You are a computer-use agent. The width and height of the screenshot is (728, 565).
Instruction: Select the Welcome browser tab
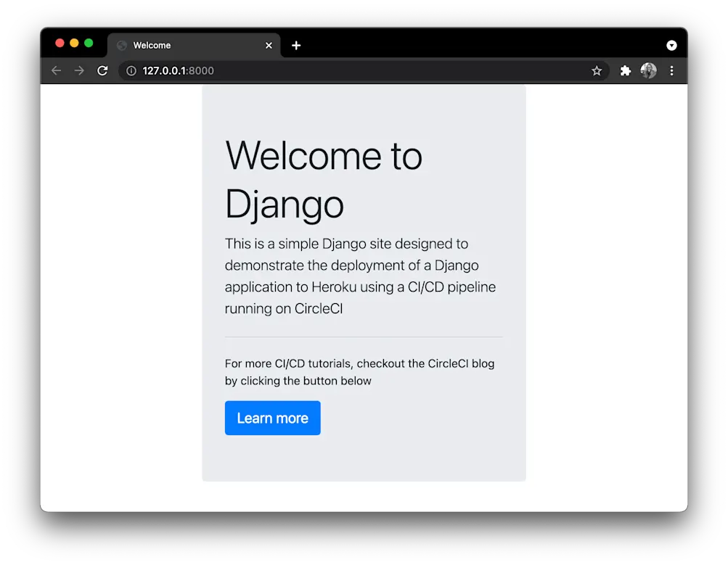[x=194, y=46]
